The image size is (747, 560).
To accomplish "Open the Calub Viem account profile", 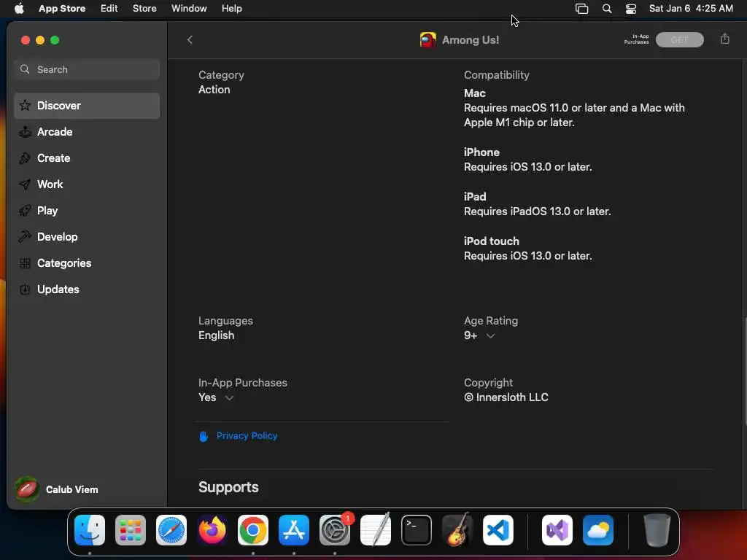I will click(x=57, y=489).
